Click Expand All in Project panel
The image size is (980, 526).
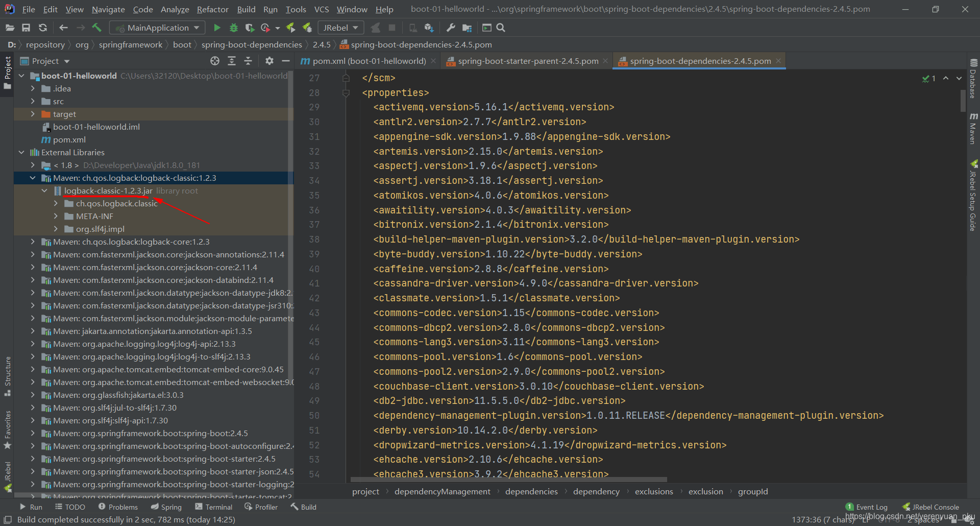tap(232, 61)
